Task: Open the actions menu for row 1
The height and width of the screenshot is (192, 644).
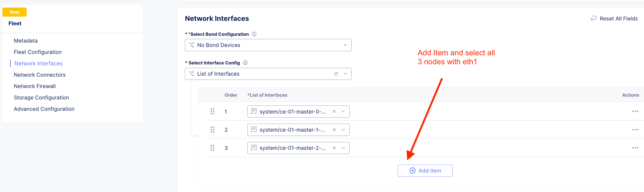Action: [635, 111]
